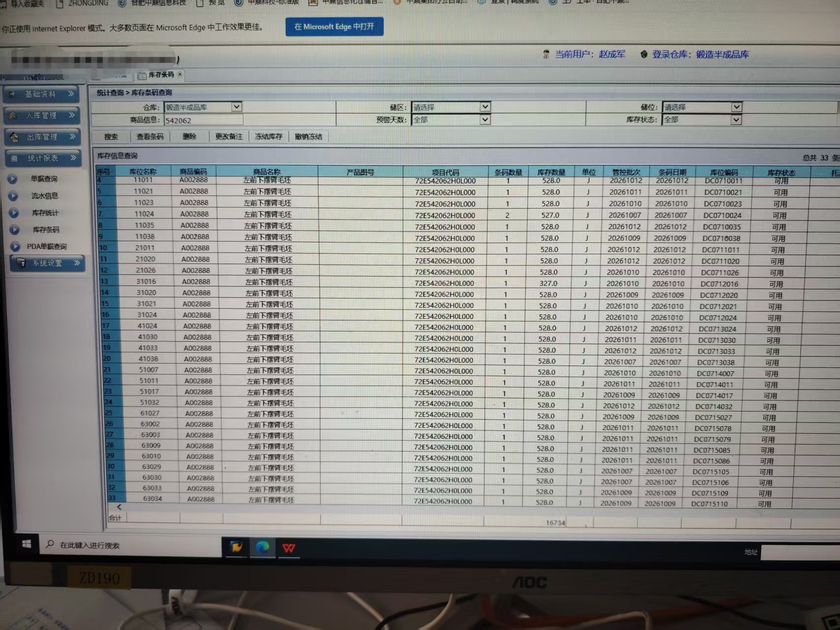Open the 系统设置 sidebar section

coord(47,263)
